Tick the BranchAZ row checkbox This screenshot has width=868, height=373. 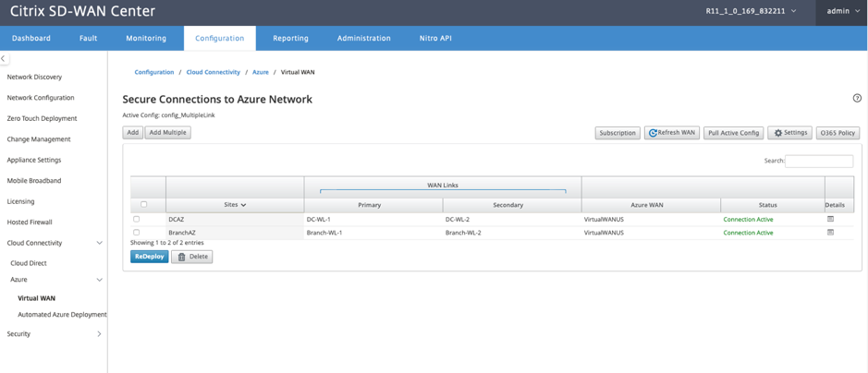(x=136, y=232)
